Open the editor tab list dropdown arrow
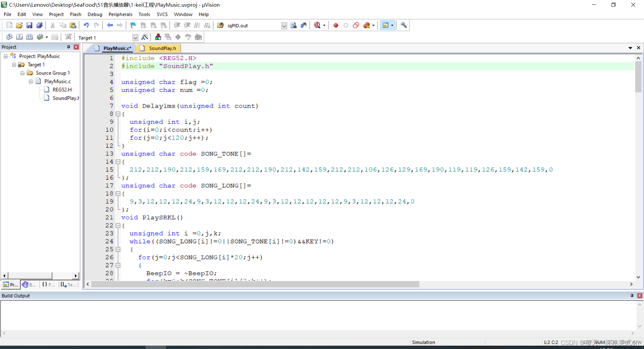 pyautogui.click(x=630, y=48)
